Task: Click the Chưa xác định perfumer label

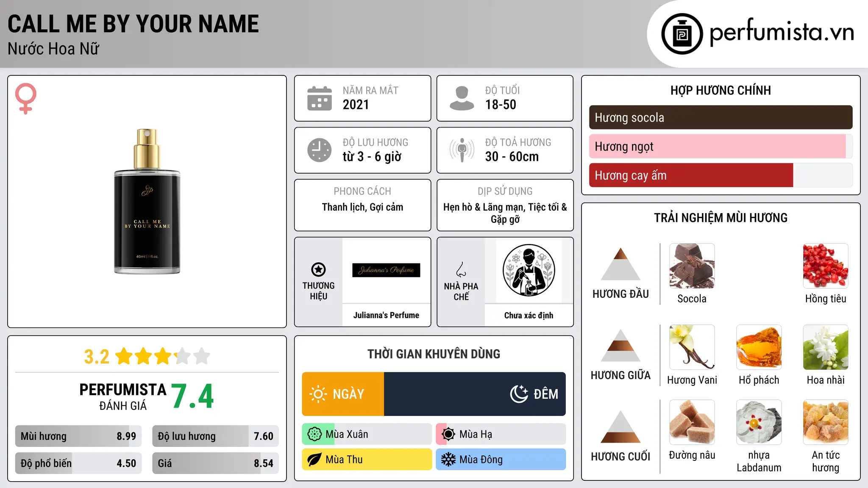Action: pyautogui.click(x=529, y=315)
